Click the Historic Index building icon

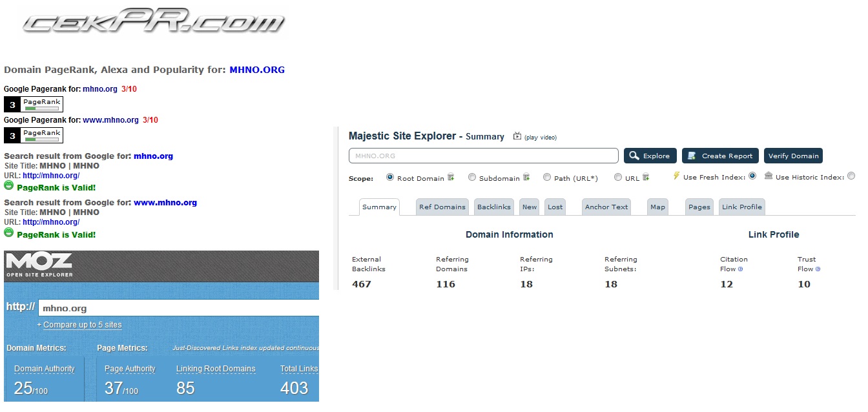(x=769, y=176)
